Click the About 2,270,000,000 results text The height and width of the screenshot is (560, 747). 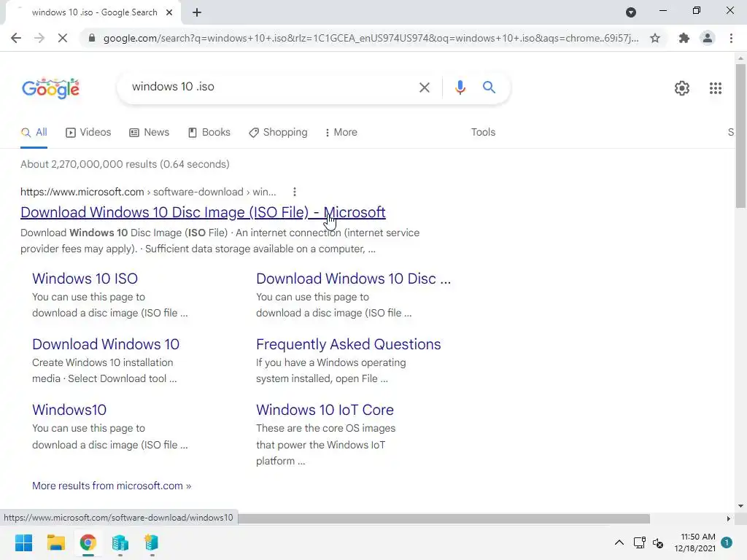tap(125, 164)
